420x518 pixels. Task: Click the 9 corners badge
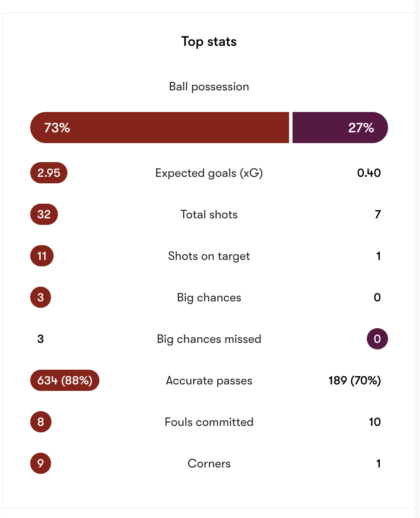click(41, 464)
